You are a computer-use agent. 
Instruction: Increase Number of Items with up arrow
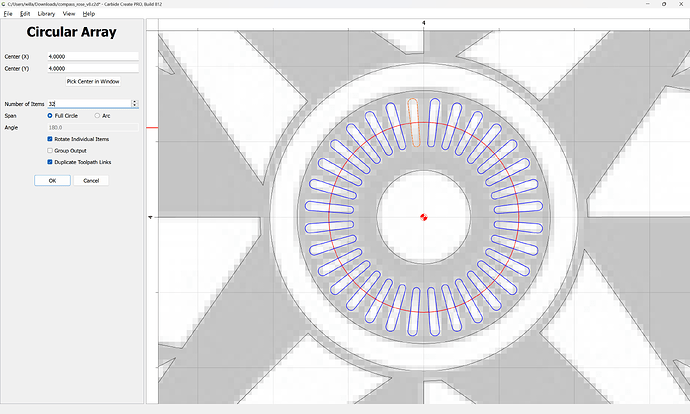(x=135, y=101)
